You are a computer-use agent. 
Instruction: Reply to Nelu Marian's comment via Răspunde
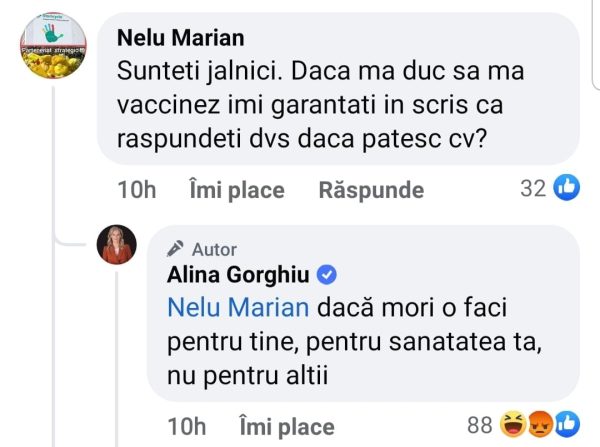pos(370,189)
